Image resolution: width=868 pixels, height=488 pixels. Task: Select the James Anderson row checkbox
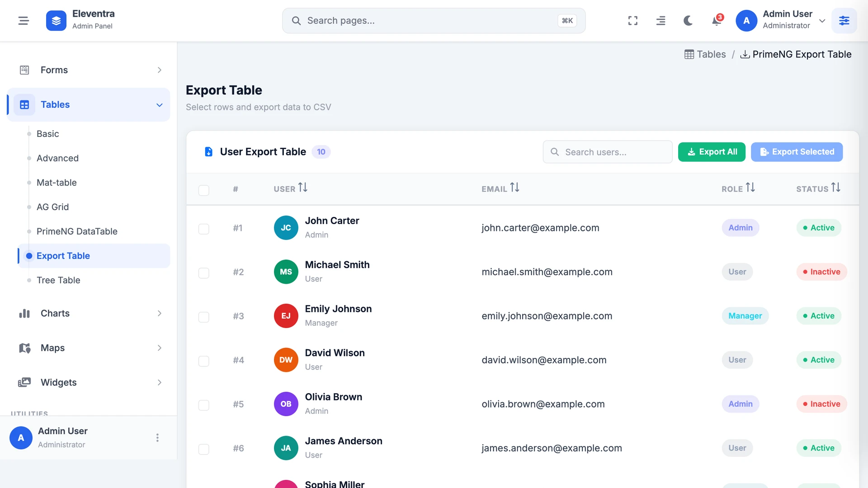tap(204, 449)
